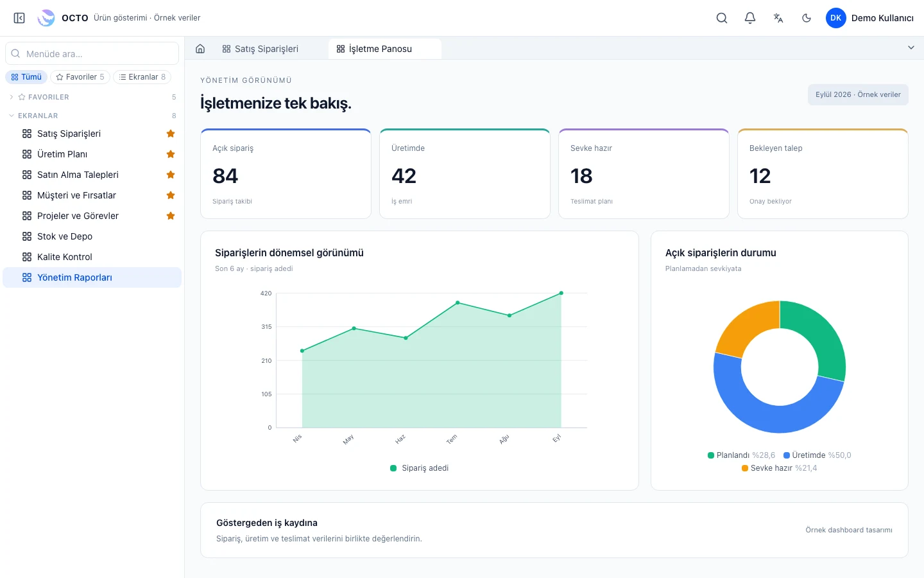Open tabs overflow chevron dropdown
The image size is (924, 578).
click(x=911, y=48)
